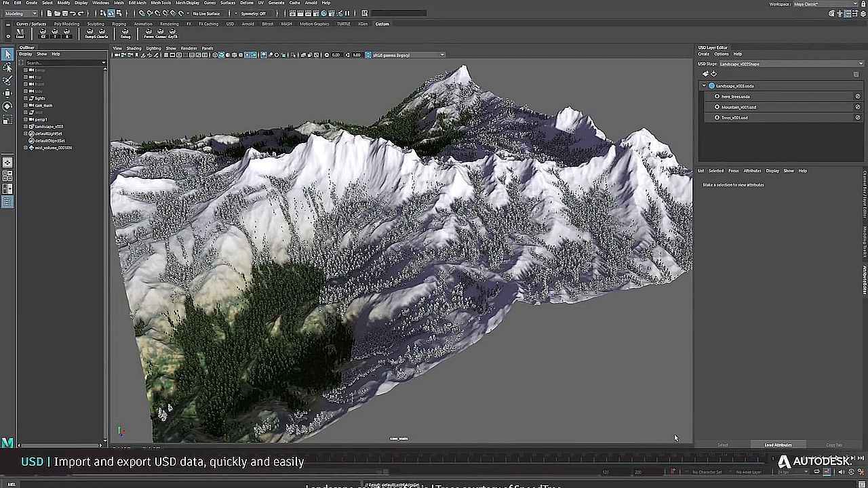
Task: Switch to the USD shelf tab
Action: point(230,24)
